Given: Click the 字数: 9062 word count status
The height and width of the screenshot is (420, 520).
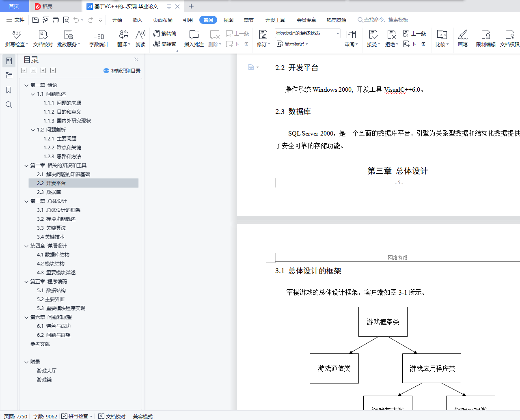Looking at the screenshot, I should 45,416.
